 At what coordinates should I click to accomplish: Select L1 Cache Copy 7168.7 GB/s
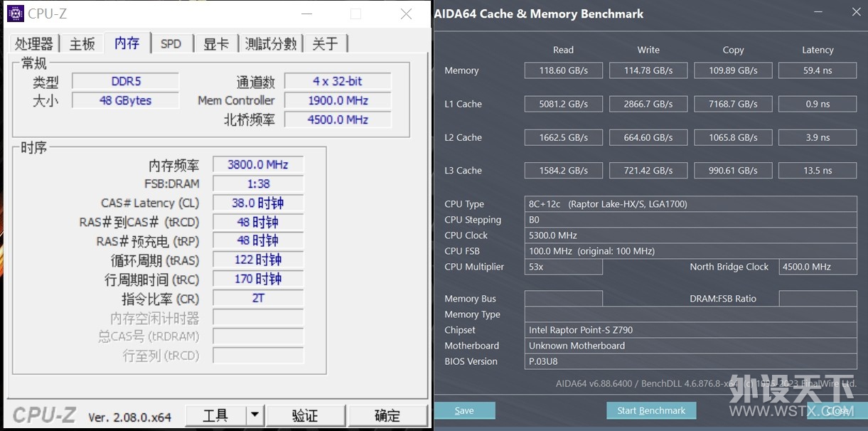733,104
